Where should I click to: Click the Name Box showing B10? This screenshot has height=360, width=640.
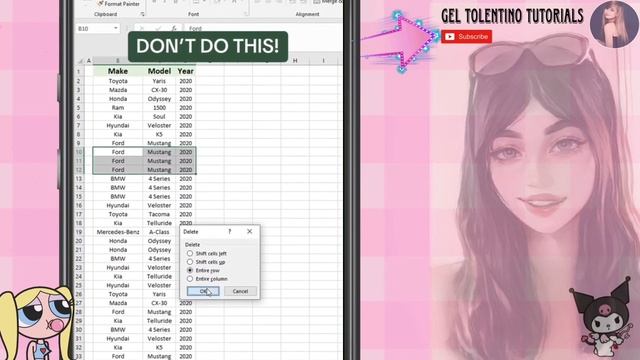tap(94, 29)
